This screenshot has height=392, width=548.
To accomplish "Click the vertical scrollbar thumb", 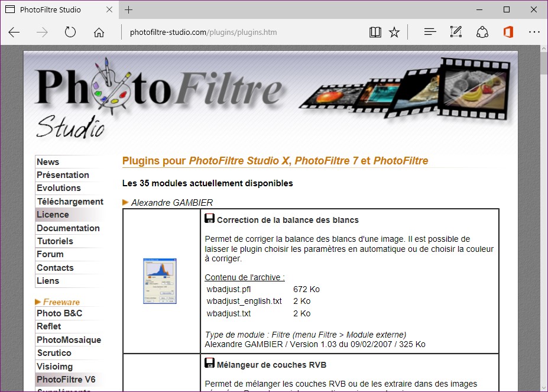I will click(x=543, y=64).
